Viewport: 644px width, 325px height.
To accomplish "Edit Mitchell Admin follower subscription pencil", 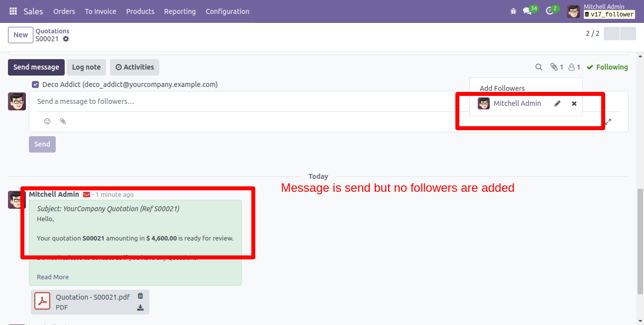I will coord(557,103).
